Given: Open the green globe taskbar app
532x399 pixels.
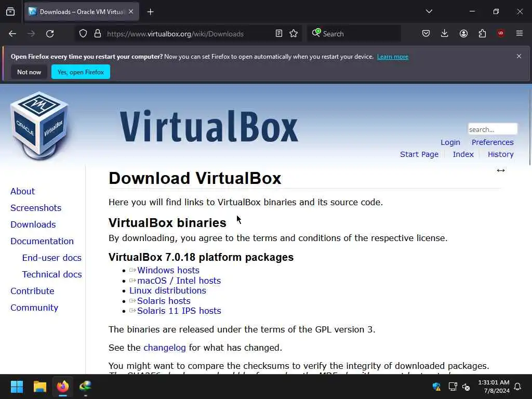Looking at the screenshot, I should click(x=86, y=387).
